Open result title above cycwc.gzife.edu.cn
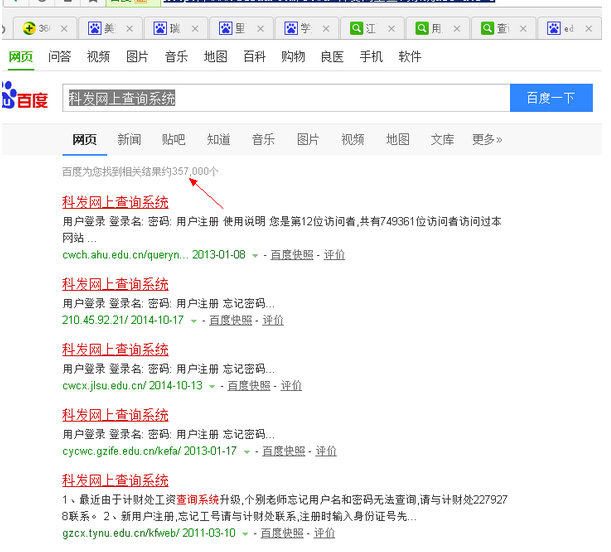Screen dimensions: 611x552 click(x=115, y=415)
